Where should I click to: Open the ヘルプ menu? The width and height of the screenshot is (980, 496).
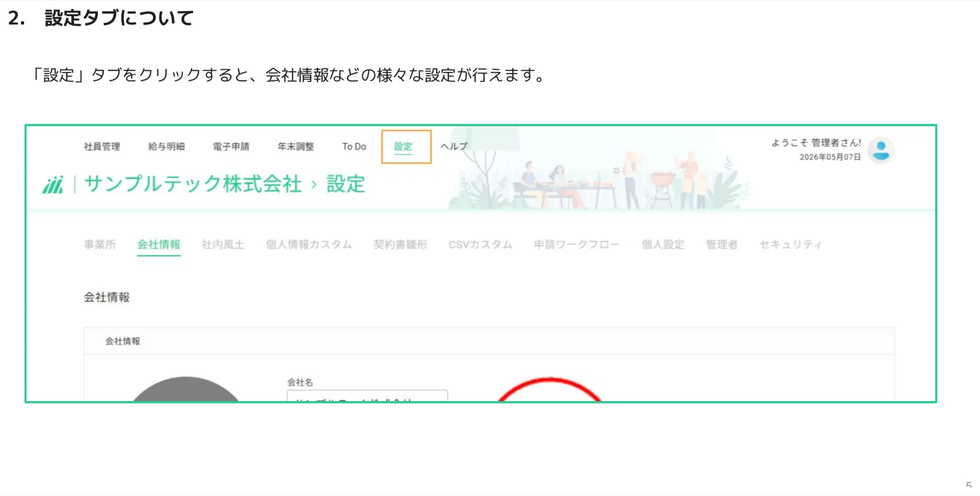pyautogui.click(x=454, y=147)
